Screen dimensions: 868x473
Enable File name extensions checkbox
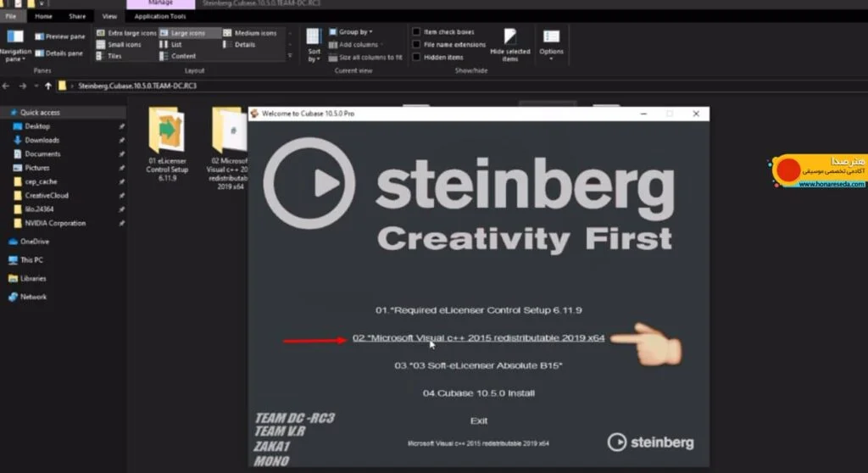[448, 45]
